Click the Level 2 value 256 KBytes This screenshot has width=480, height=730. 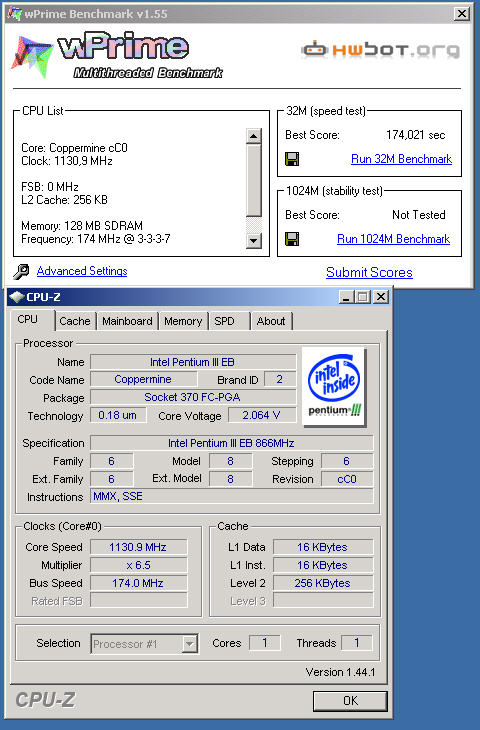(323, 583)
